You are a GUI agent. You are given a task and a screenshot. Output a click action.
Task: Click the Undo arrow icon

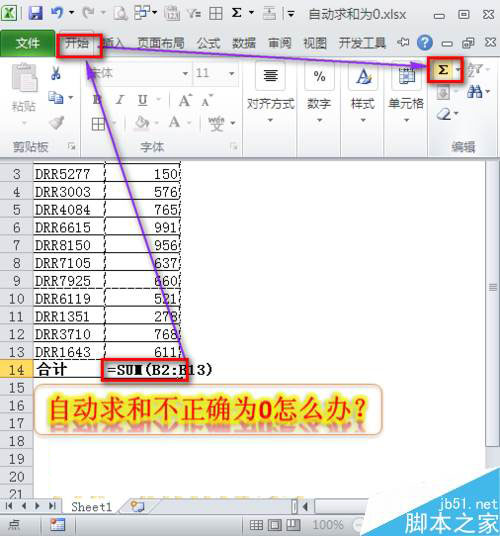pyautogui.click(x=57, y=13)
